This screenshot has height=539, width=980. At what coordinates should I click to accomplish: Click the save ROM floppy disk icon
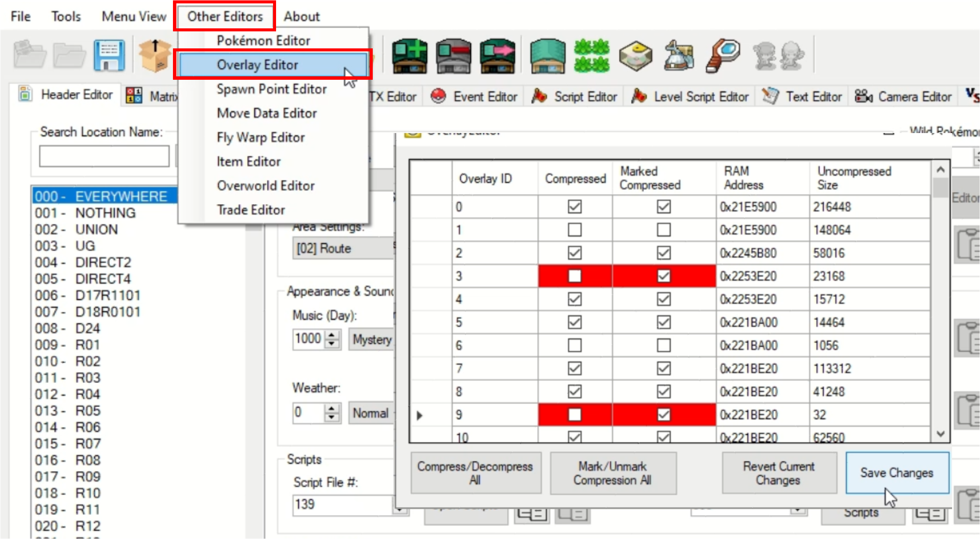[x=109, y=56]
